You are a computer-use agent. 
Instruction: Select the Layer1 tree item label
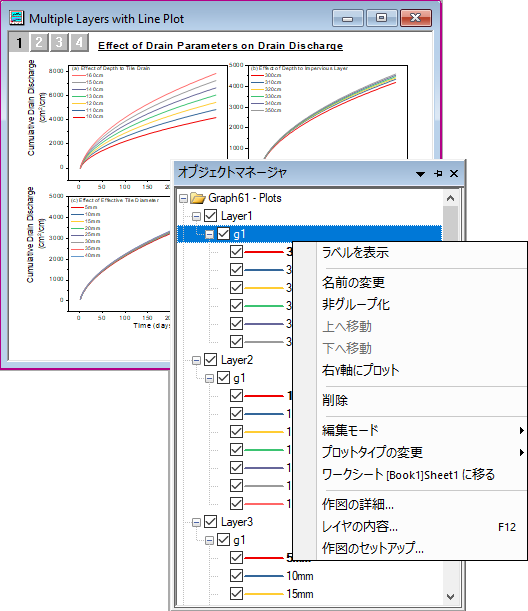click(237, 216)
